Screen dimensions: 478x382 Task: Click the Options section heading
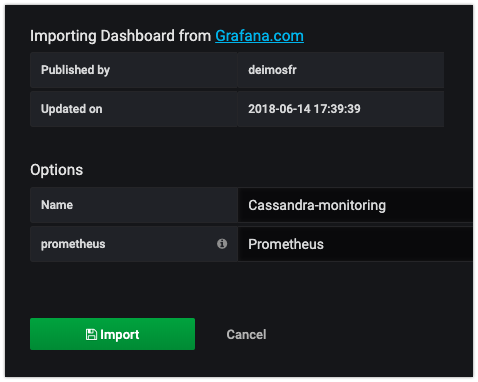click(x=56, y=170)
